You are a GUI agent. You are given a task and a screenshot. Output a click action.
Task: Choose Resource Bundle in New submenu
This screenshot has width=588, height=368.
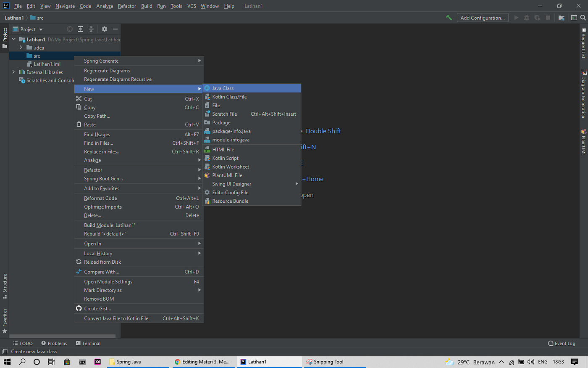[x=252, y=201]
